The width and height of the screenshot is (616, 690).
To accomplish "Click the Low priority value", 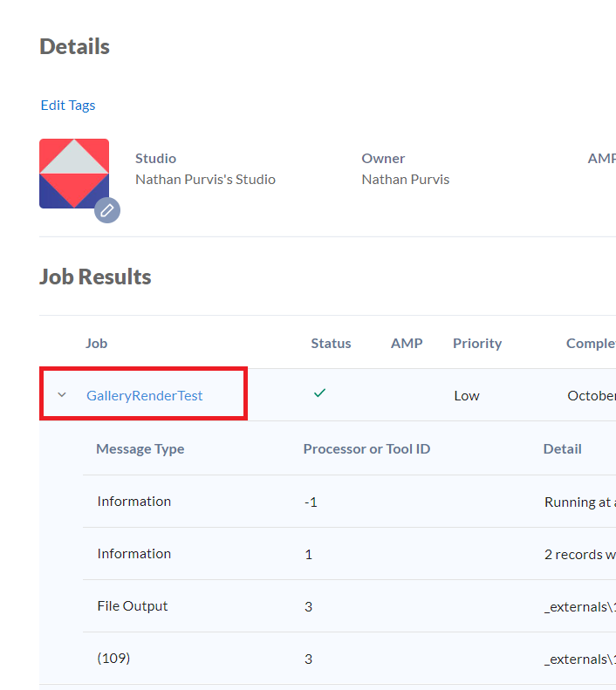I will (x=467, y=395).
